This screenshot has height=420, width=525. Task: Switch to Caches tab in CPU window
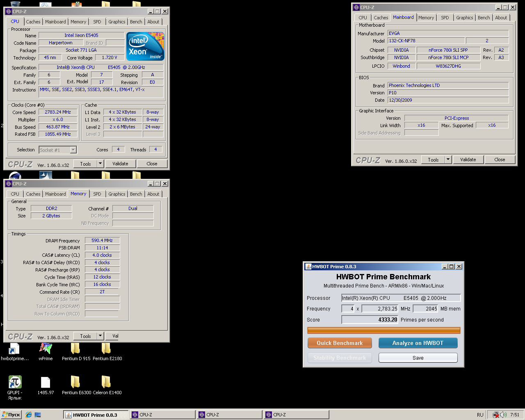33,22
